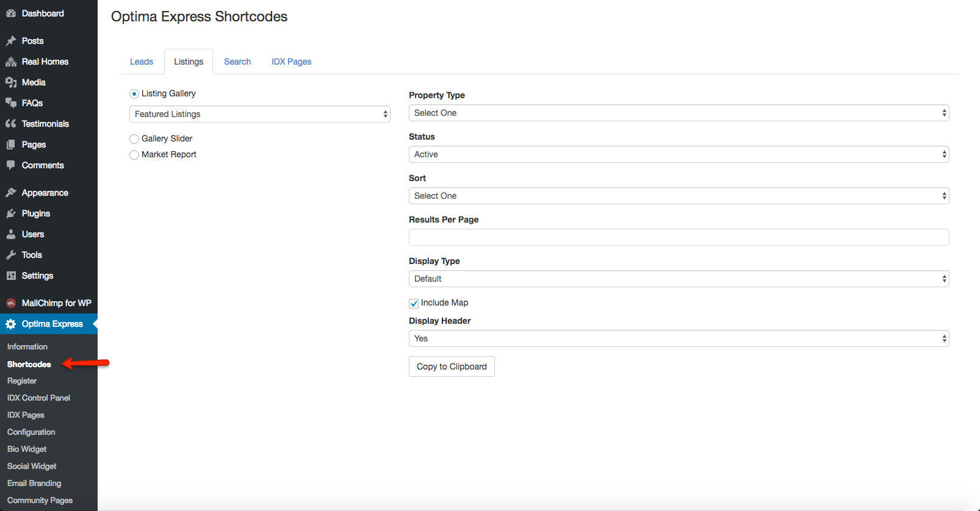Open the Featured Listings dropdown
The width and height of the screenshot is (980, 511).
[x=260, y=114]
